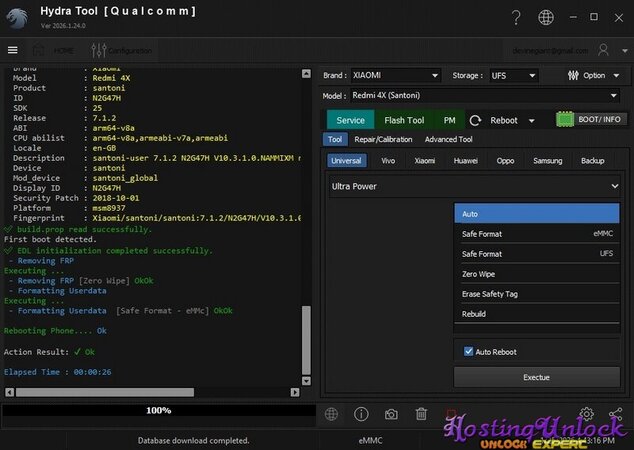The width and height of the screenshot is (634, 450).
Task: Open settings gear in bottom toolbar
Action: tap(586, 414)
